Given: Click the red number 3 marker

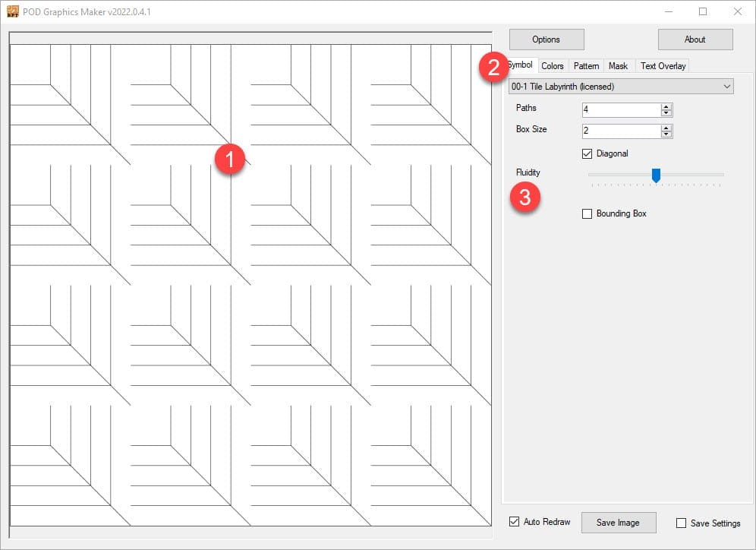Looking at the screenshot, I should coord(524,198).
